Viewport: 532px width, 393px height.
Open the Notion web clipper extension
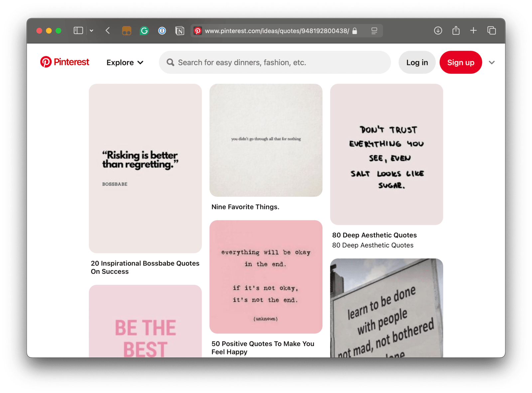180,31
